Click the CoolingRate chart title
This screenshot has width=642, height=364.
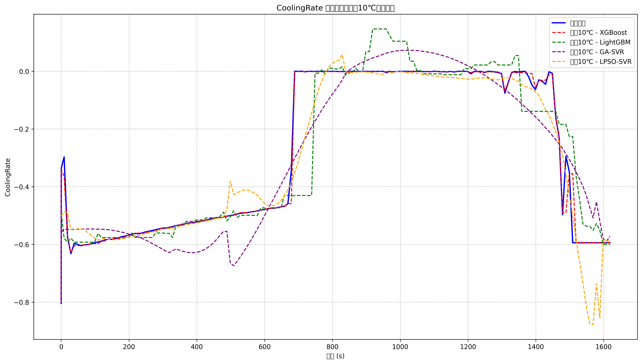[x=335, y=8]
